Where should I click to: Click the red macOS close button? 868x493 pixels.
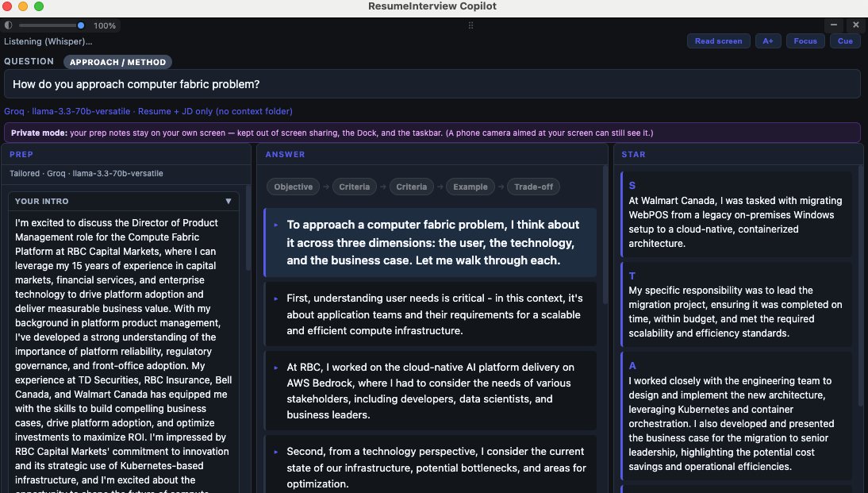(7, 6)
